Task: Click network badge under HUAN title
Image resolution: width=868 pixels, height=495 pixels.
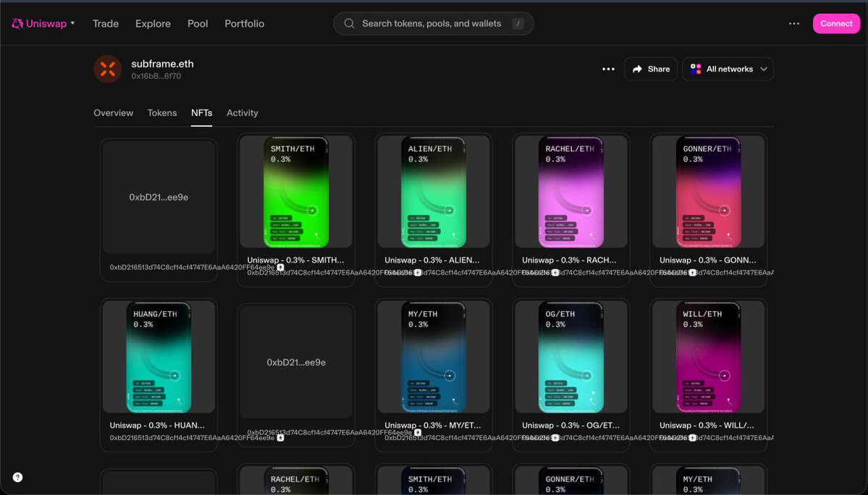Action: [281, 438]
